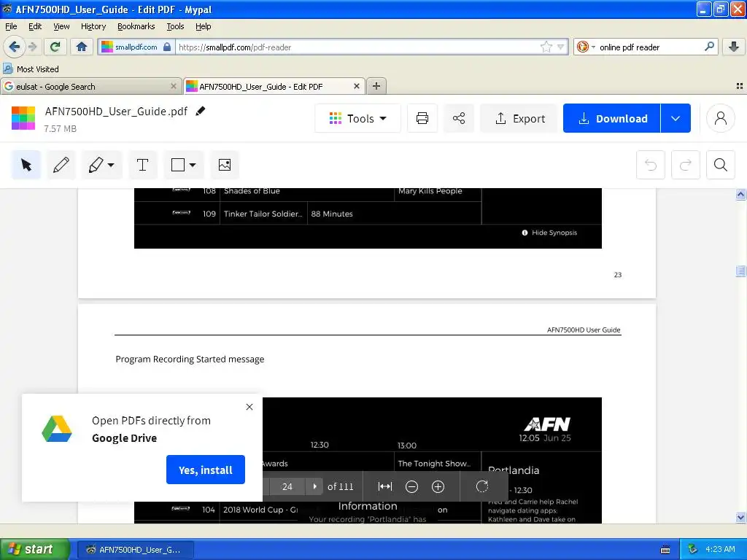The image size is (747, 560).
Task: Open the Tools dropdown menu
Action: pos(357,118)
